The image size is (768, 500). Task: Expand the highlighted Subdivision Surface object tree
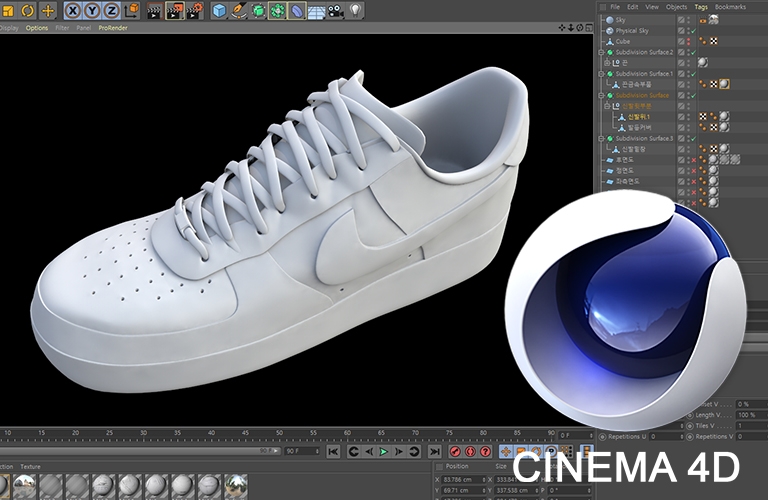[602, 95]
